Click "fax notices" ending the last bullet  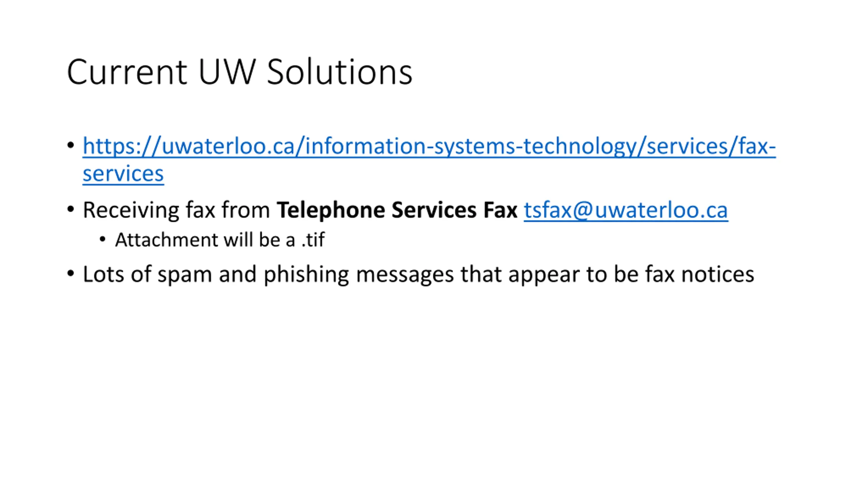point(699,274)
